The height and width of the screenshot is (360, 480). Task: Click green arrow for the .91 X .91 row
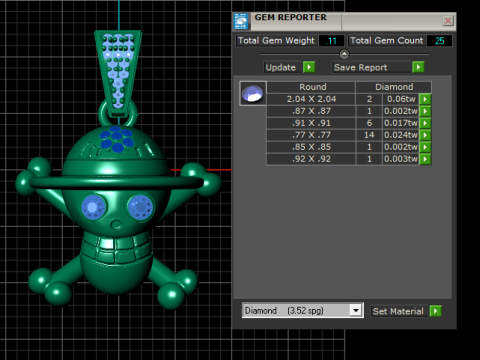[425, 123]
